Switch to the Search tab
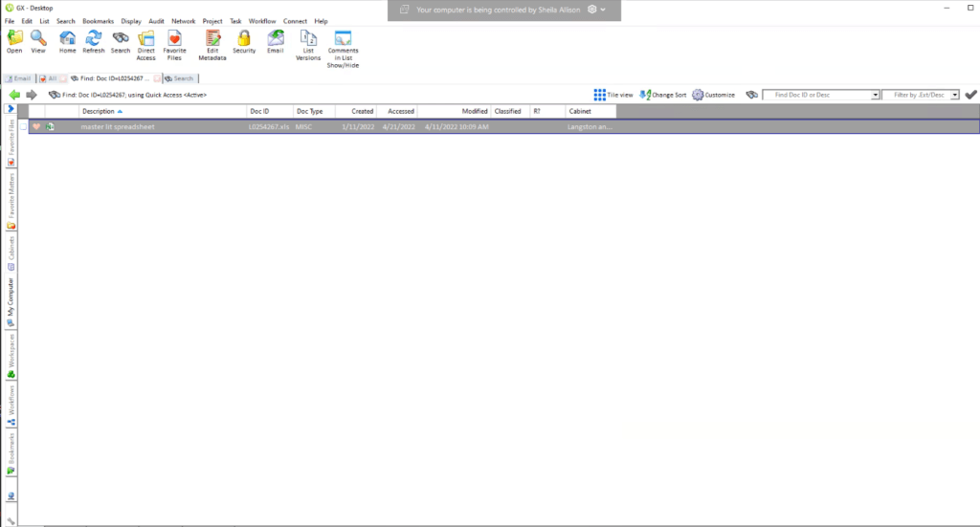 coord(180,78)
